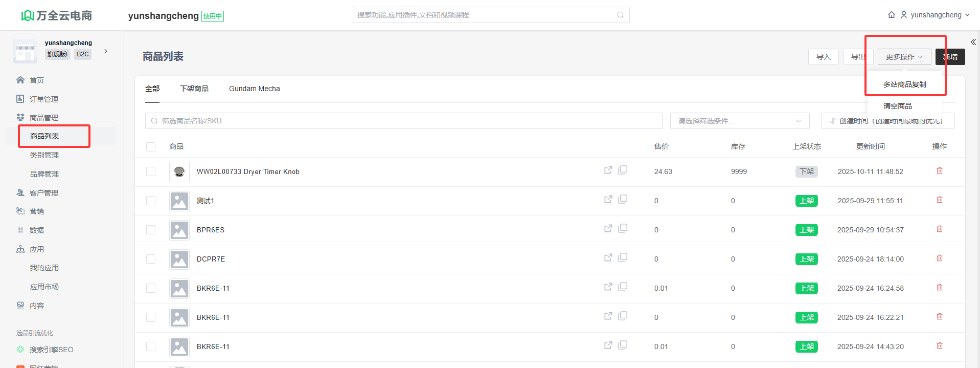
Task: Click the search magnifier icon in top bar
Action: (x=620, y=15)
